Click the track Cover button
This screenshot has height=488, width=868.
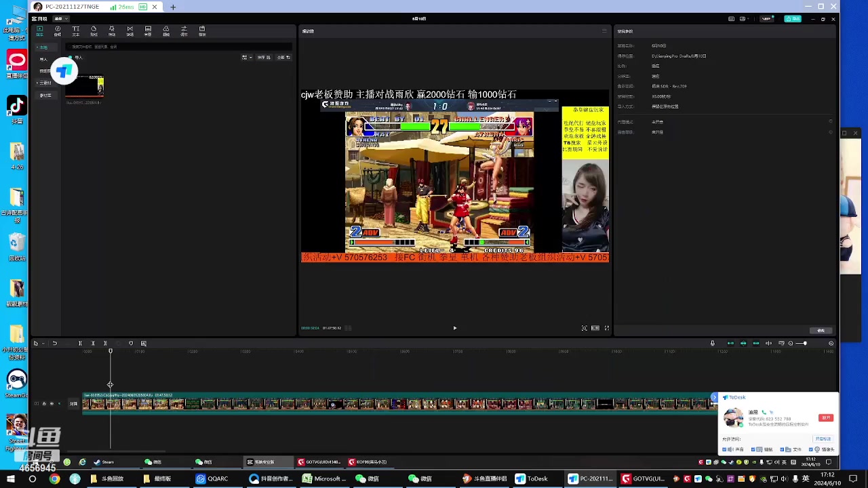[74, 404]
